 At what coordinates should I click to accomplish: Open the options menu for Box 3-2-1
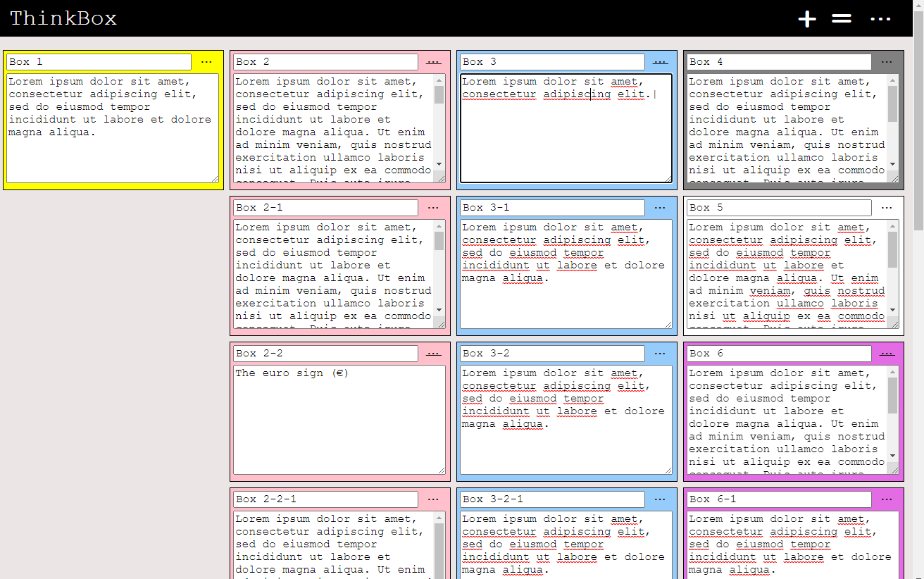[x=660, y=499]
